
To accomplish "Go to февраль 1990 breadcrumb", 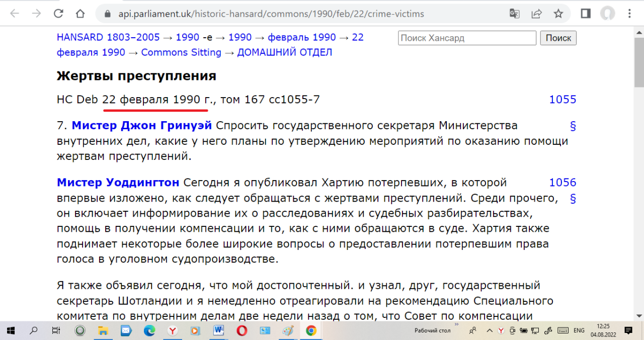I will pos(302,37).
